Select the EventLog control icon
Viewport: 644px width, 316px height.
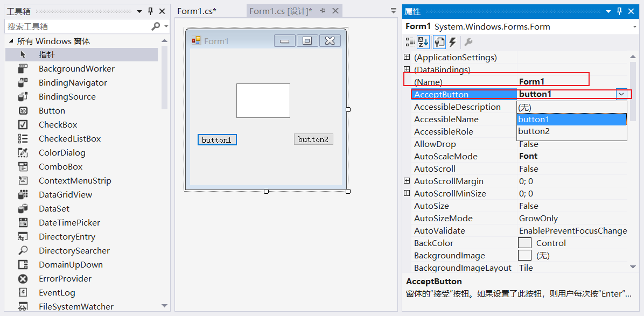point(23,293)
